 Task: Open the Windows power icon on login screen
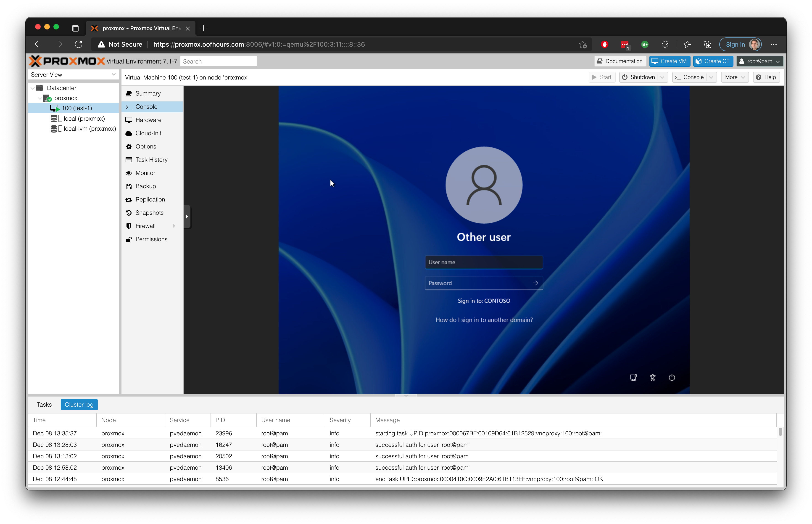click(672, 377)
